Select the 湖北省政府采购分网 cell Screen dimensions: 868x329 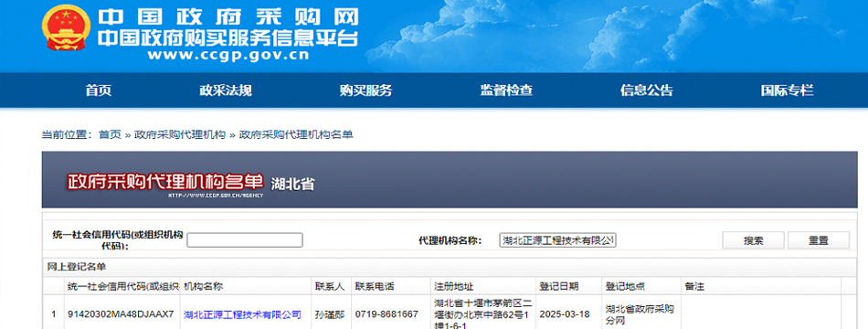click(641, 314)
